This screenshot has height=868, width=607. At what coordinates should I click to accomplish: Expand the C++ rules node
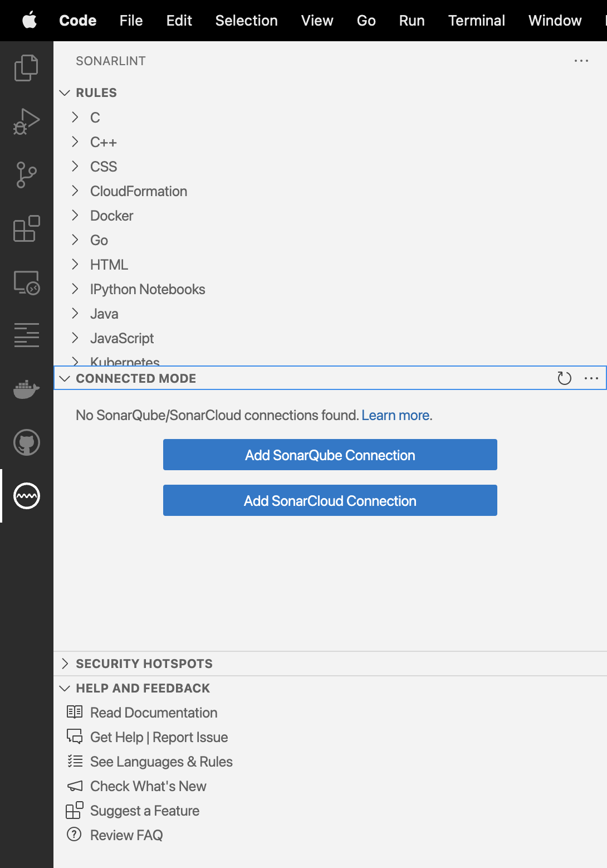[75, 142]
